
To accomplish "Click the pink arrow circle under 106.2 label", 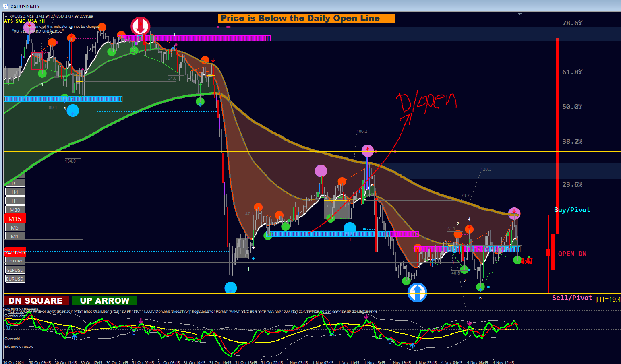I will click(368, 151).
